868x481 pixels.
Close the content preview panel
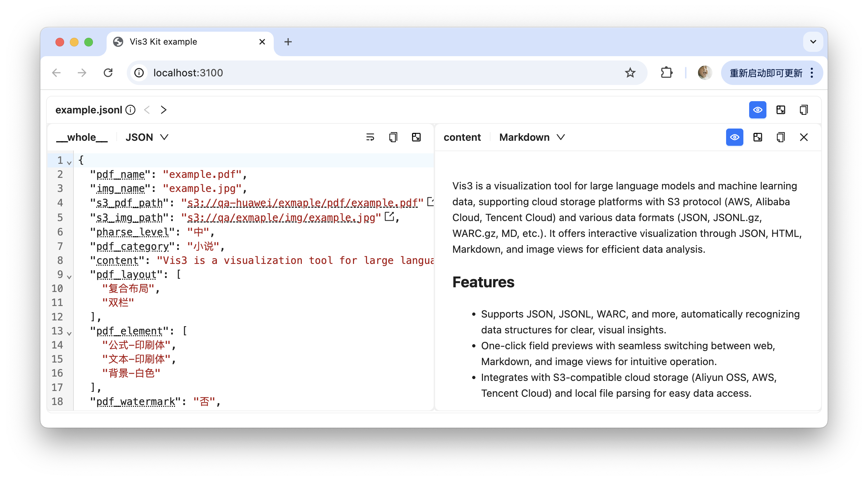pos(804,137)
